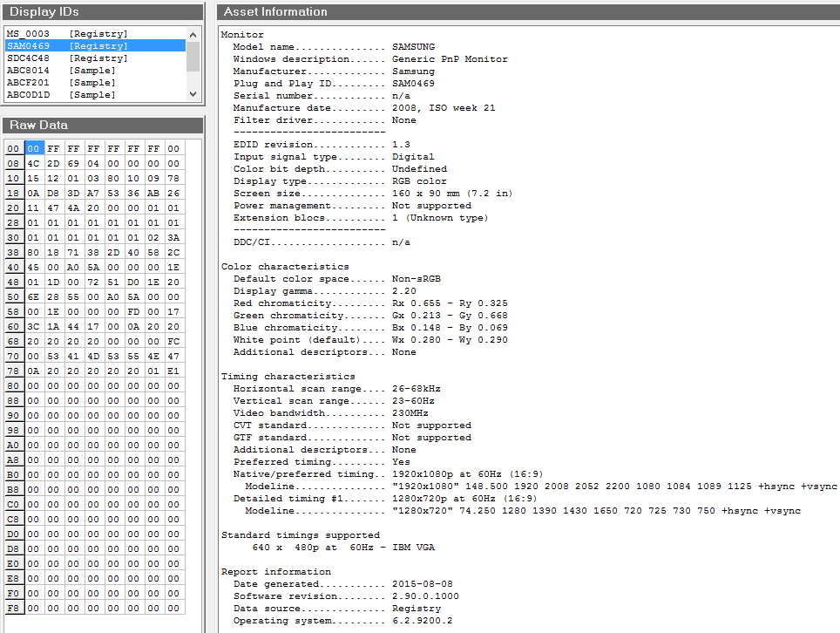Click hex byte D8 in row 18
This screenshot has width=840, height=633.
[53, 193]
